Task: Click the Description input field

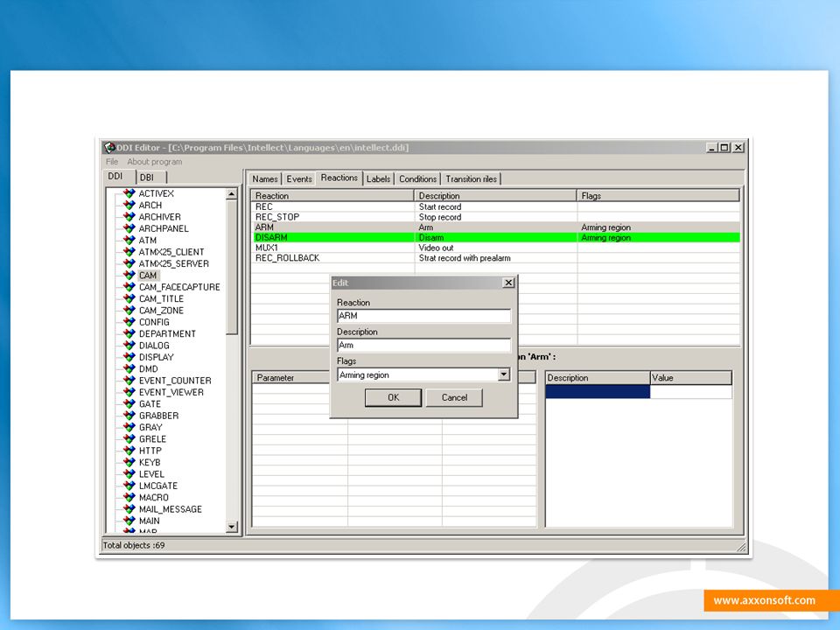Action: pyautogui.click(x=423, y=345)
